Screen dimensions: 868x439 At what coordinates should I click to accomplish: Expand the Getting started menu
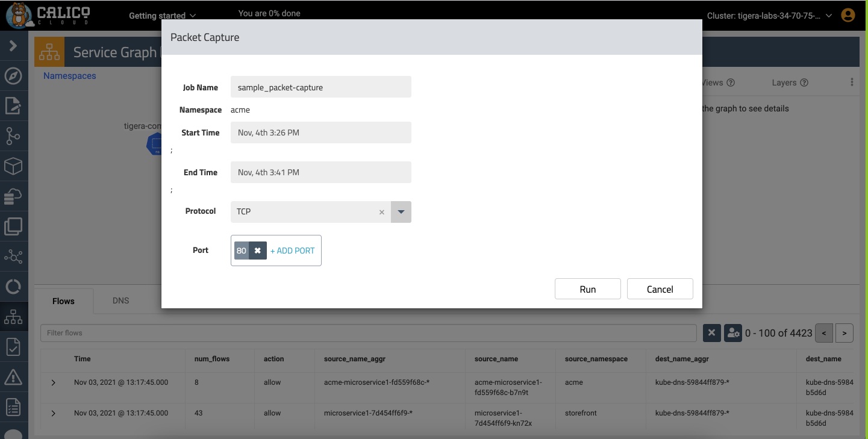[162, 16]
